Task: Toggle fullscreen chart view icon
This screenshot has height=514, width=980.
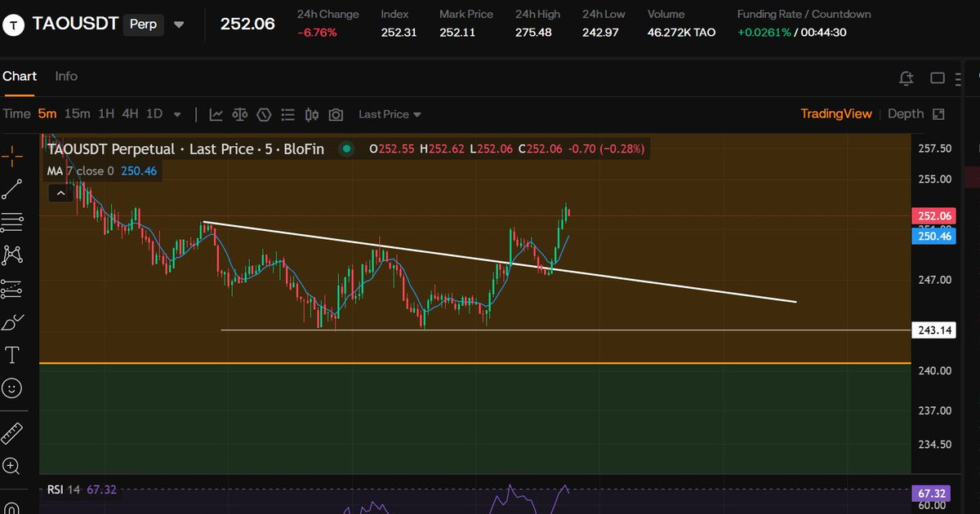Action: (938, 114)
